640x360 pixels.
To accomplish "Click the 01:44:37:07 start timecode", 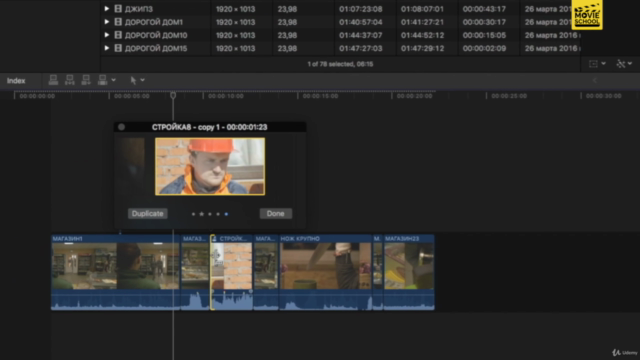I will point(360,35).
